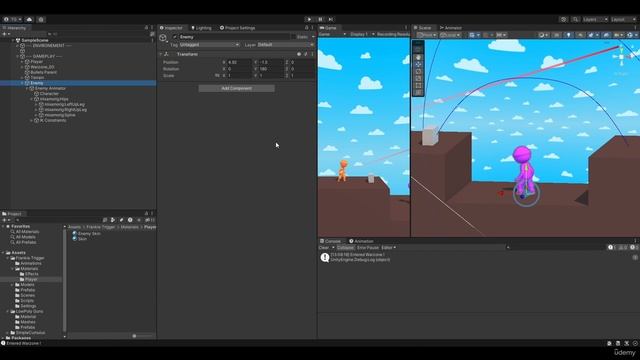Select SampleScene in the Hierarchy
This screenshot has width=640, height=360.
(x=35, y=40)
